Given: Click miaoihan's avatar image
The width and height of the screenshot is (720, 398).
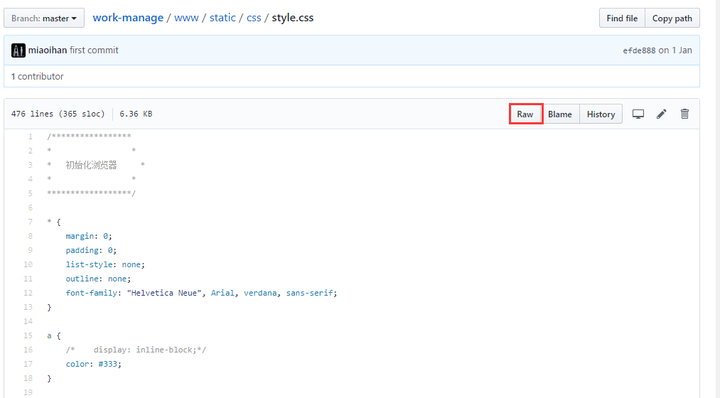Looking at the screenshot, I should click(18, 50).
